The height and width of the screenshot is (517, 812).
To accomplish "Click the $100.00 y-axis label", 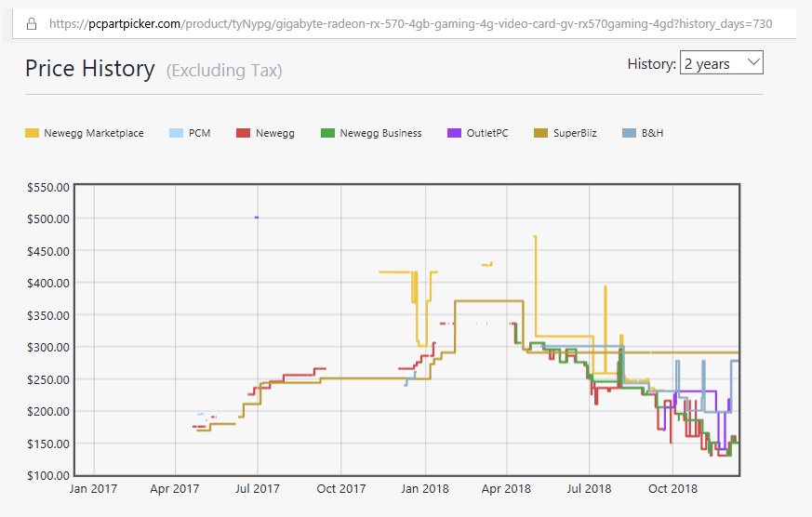I will pos(48,475).
